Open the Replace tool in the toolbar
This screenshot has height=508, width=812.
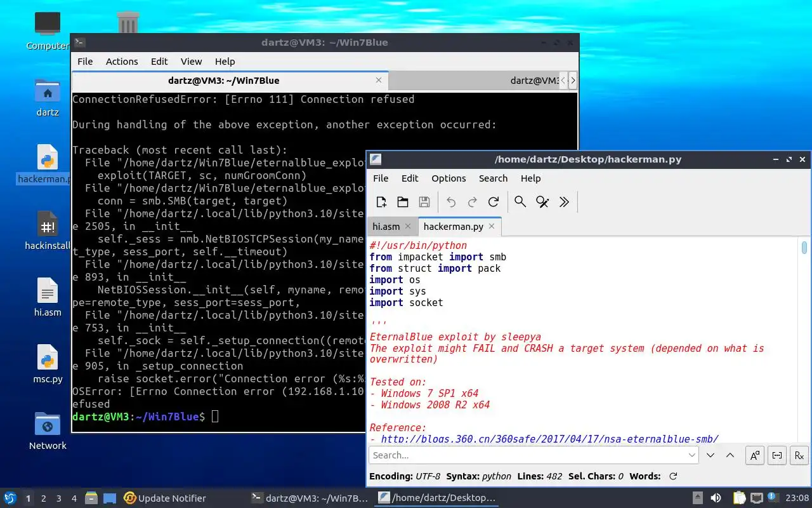pyautogui.click(x=542, y=202)
